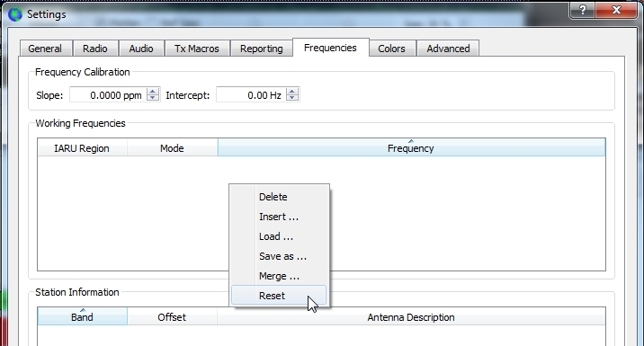Go to the Reporting tab
Image resolution: width=644 pixels, height=346 pixels.
261,49
